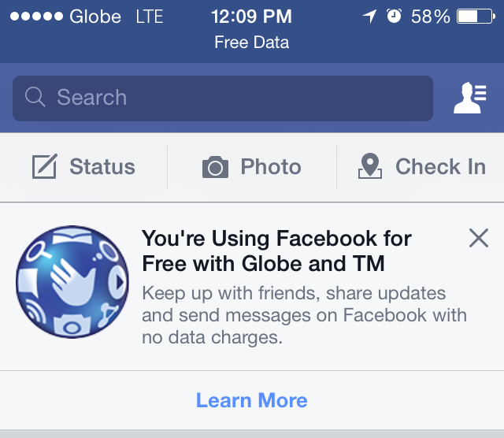Tap the 12:09 PM clock
Viewport: 504px width, 438px height.
click(252, 16)
